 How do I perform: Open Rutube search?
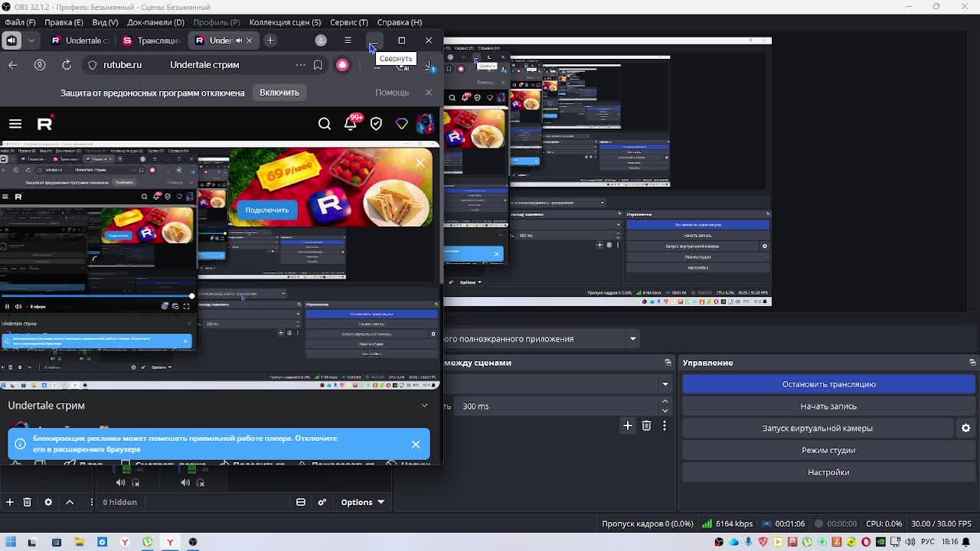(325, 124)
